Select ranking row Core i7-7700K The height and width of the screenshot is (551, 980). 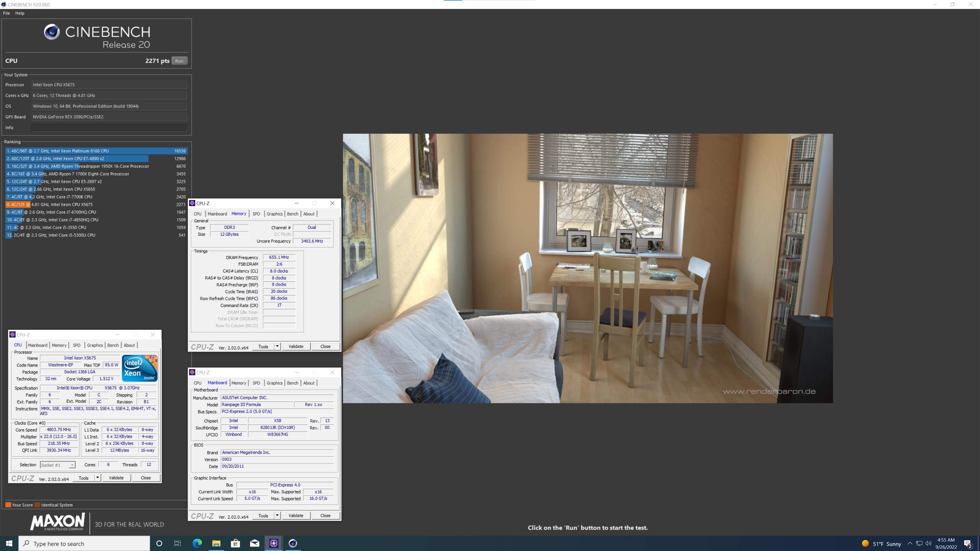click(x=96, y=197)
